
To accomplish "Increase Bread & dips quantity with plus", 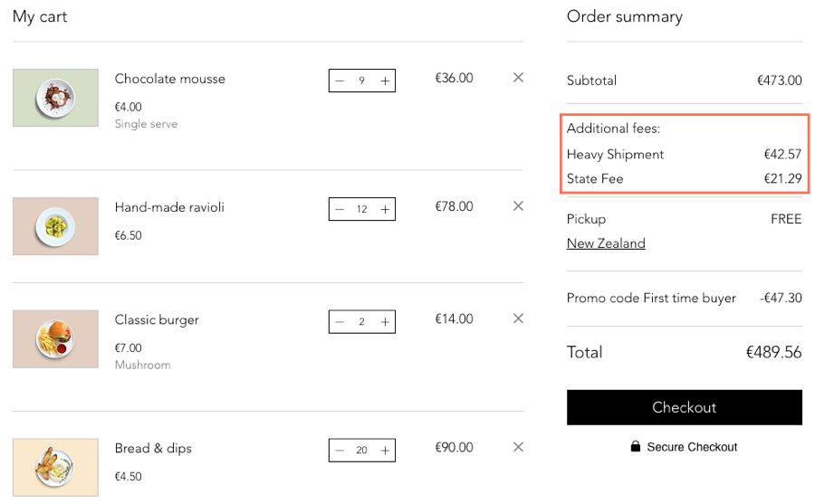I will pos(385,451).
